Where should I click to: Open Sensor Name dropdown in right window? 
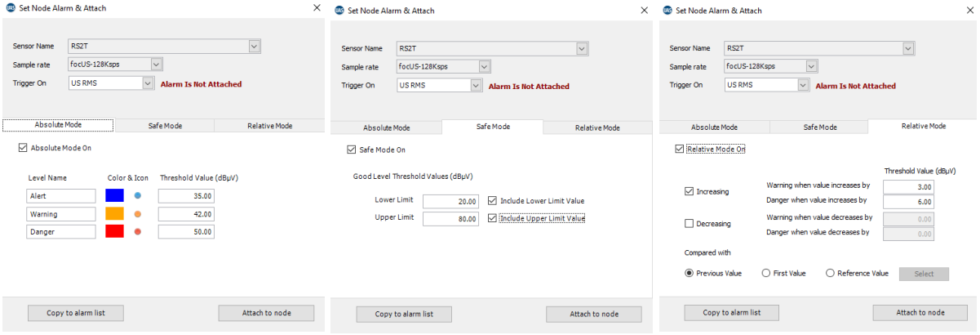(x=908, y=48)
